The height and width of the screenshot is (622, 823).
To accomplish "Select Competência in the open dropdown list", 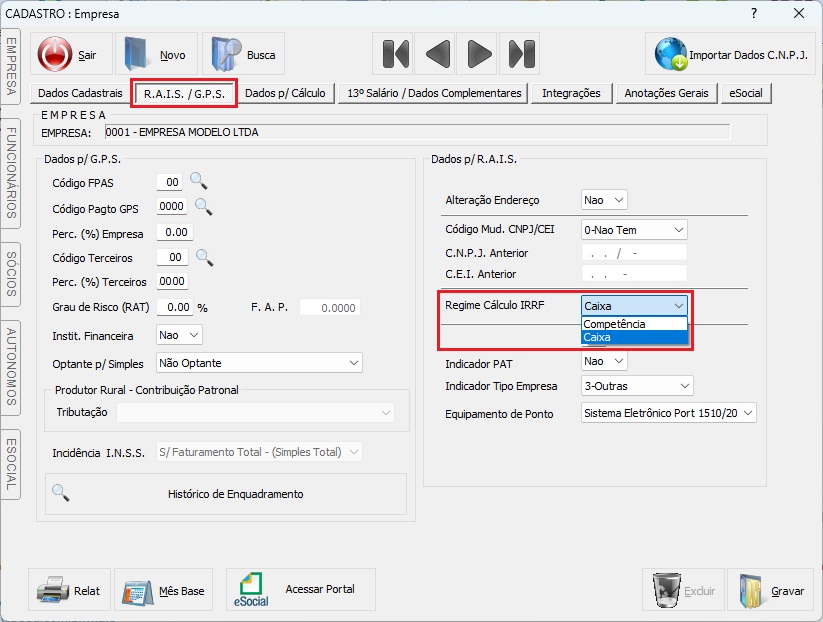I will pyautogui.click(x=634, y=324).
